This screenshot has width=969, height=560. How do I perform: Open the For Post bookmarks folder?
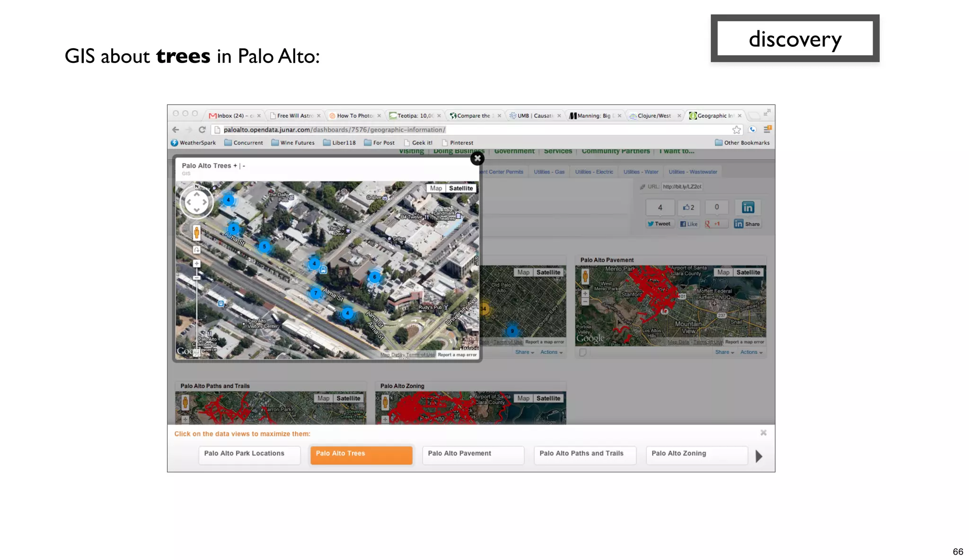(x=379, y=143)
